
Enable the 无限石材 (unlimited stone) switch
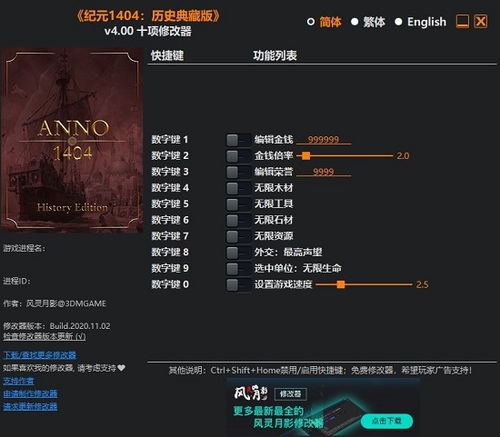pyautogui.click(x=238, y=220)
